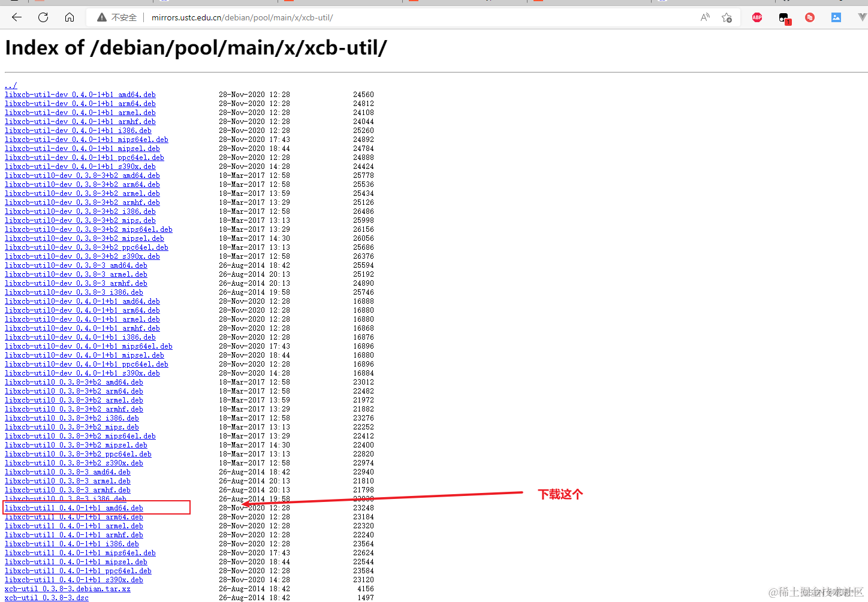Click libxcb-util0-dev_0.4.0-1+b1_i386.deb

[80, 337]
